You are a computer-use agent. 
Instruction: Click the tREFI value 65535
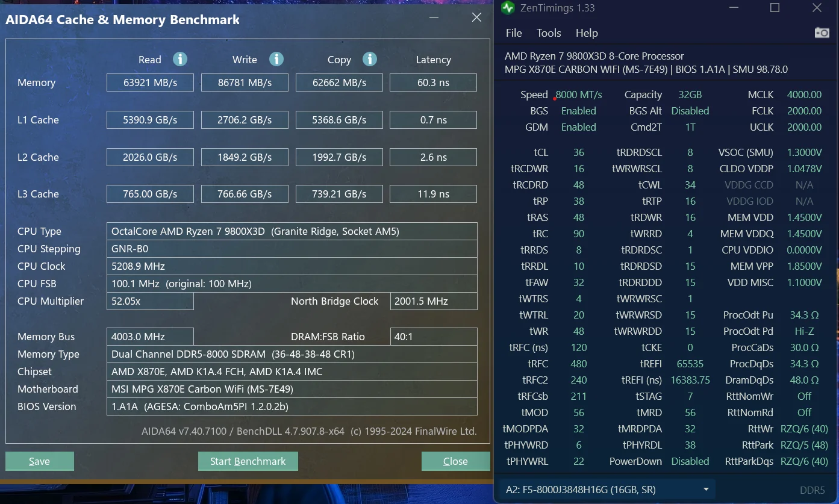coord(690,364)
